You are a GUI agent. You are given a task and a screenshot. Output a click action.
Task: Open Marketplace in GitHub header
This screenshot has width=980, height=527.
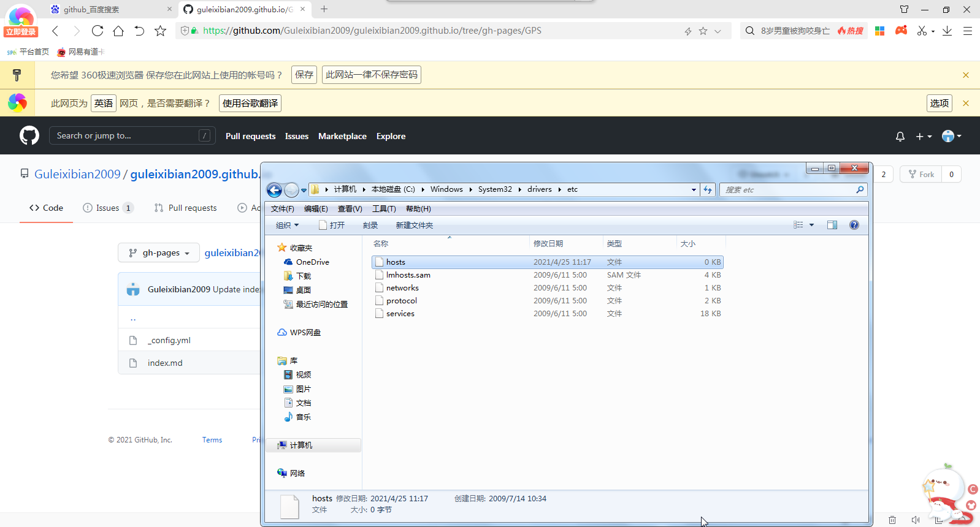(342, 136)
